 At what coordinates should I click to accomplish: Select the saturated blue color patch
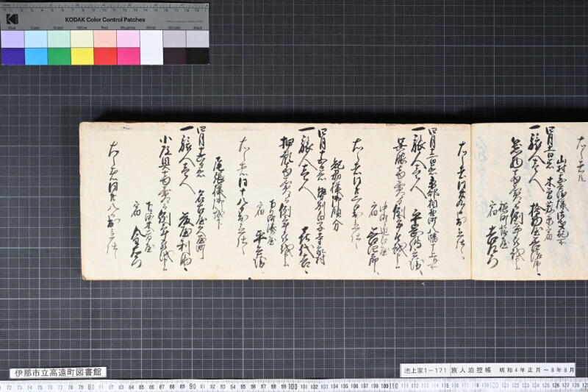pos(12,57)
